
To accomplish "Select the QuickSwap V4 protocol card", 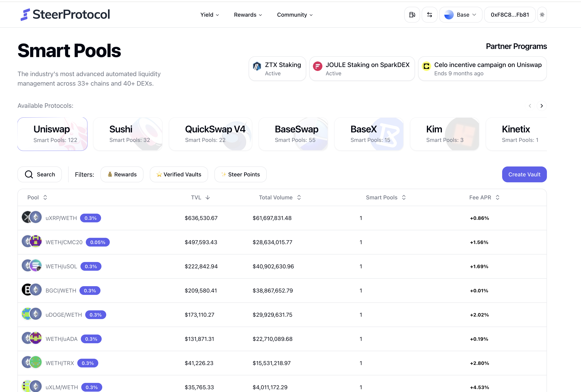I will click(210, 134).
